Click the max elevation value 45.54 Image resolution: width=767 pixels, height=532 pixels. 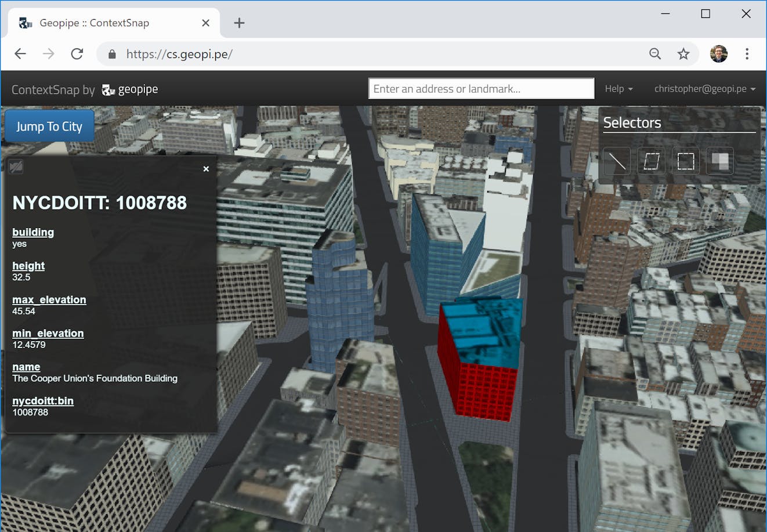24,311
